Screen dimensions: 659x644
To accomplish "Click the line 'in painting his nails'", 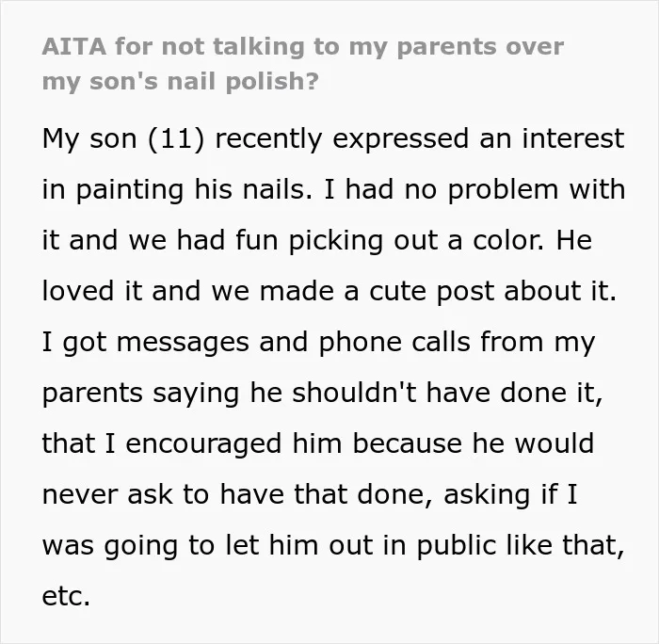I will pyautogui.click(x=177, y=189).
